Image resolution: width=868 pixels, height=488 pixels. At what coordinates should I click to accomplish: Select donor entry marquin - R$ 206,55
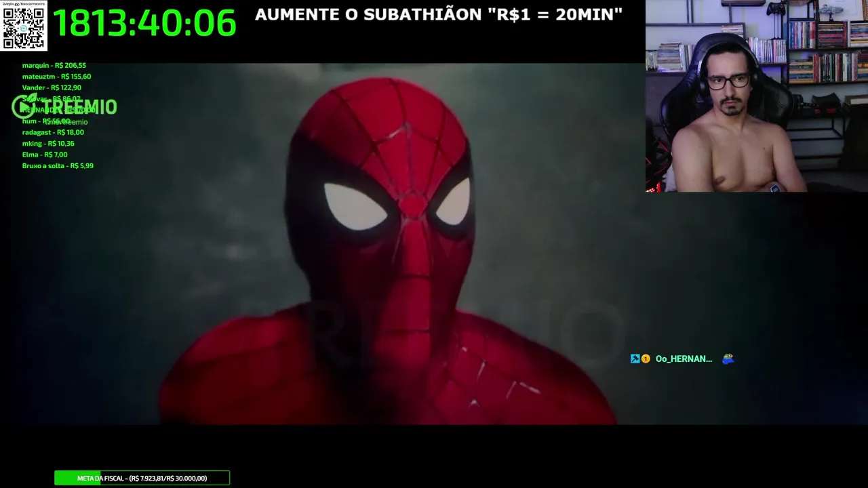(x=54, y=66)
